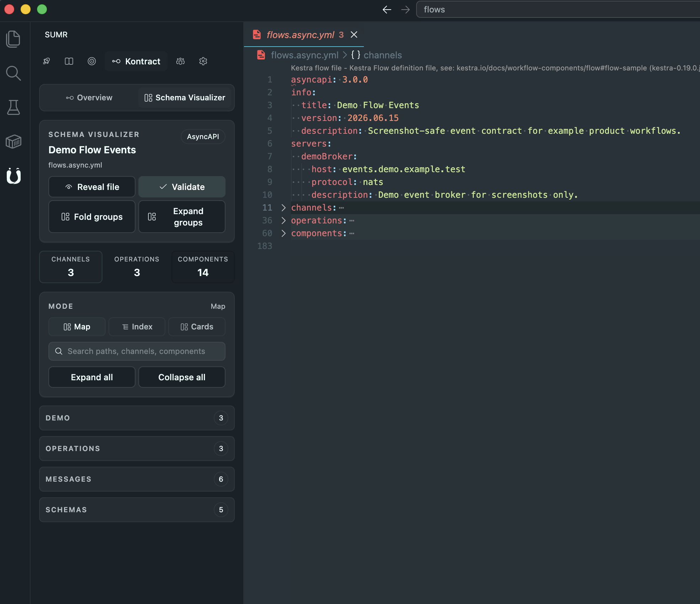
Task: Click the problems count 3 on tab
Action: point(341,35)
